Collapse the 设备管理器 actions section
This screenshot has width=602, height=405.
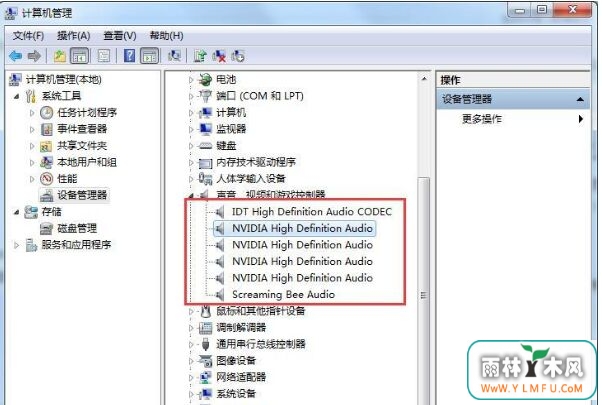pos(580,100)
